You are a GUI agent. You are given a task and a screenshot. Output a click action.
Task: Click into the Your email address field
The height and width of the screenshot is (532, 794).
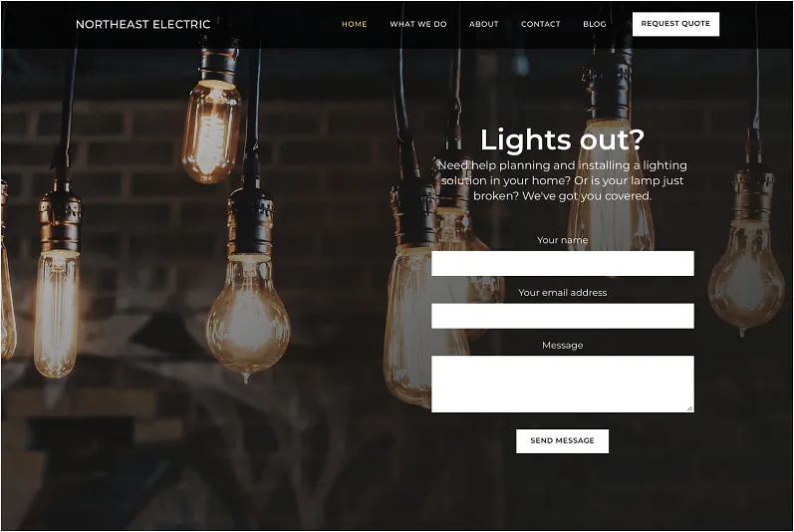pyautogui.click(x=563, y=316)
